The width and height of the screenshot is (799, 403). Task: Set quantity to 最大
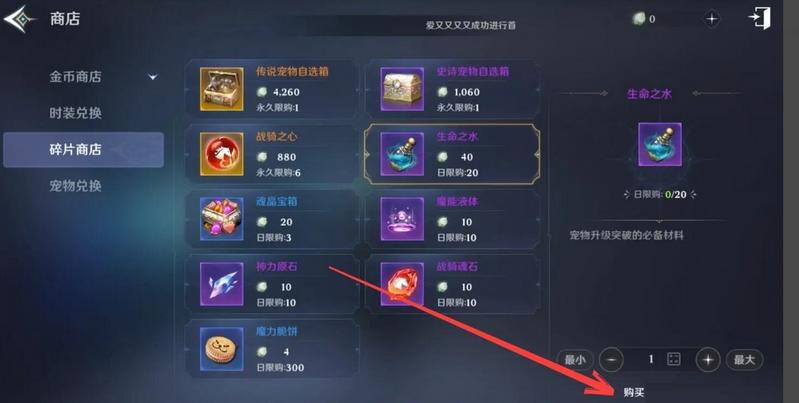(744, 360)
